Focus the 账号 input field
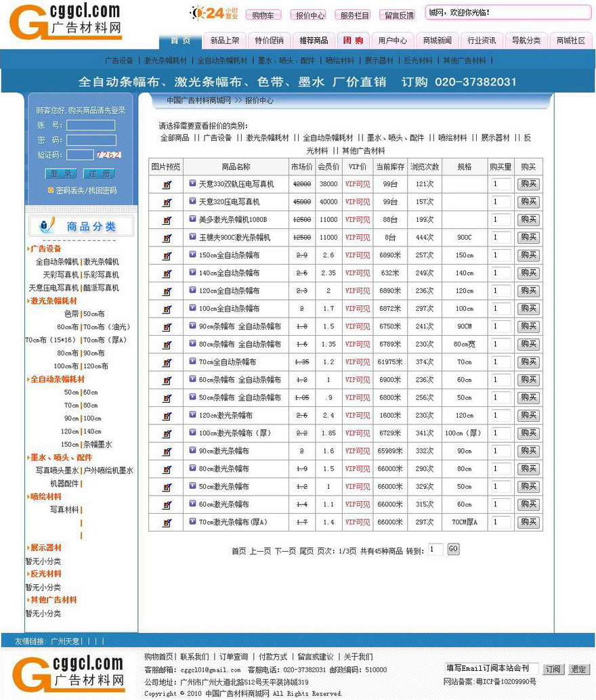Screen dimensions: 596x700 (91, 125)
